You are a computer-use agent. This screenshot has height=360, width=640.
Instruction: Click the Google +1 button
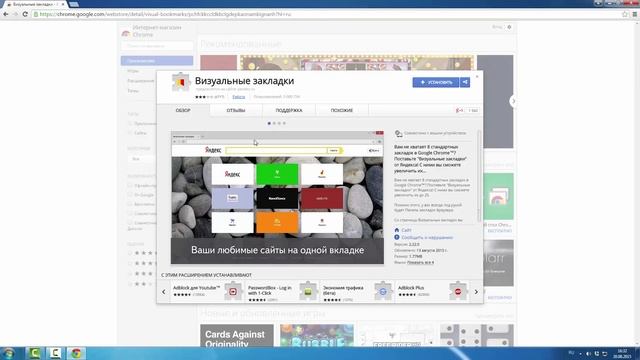[459, 110]
